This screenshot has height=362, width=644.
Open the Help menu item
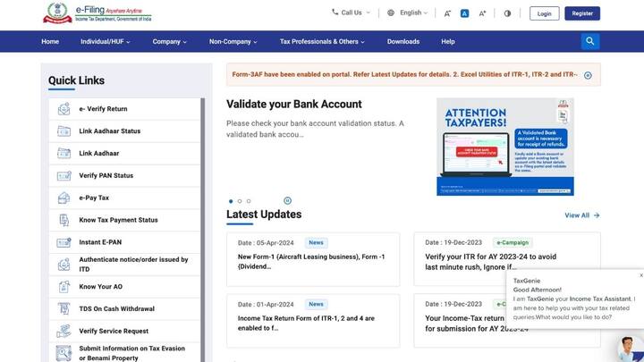click(448, 41)
